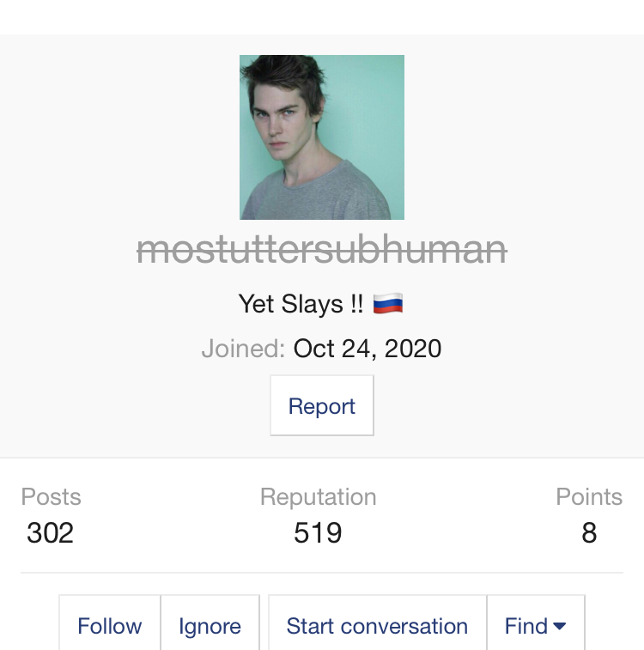Click the Reputation label

point(319,496)
